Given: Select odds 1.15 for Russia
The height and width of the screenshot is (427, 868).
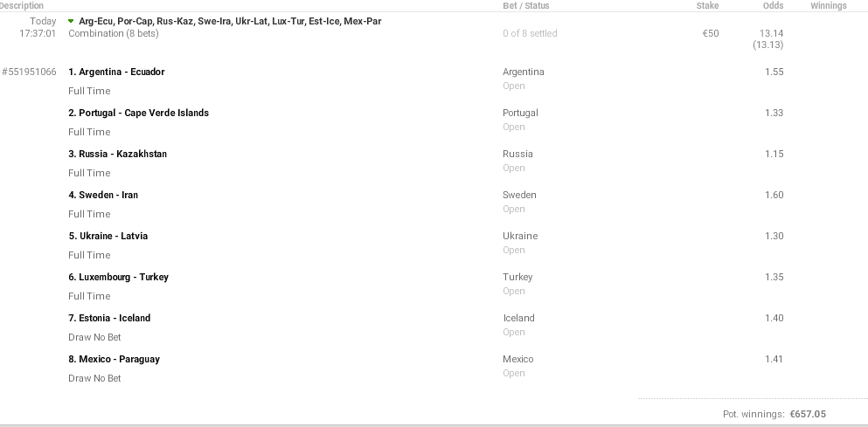Looking at the screenshot, I should tap(774, 154).
